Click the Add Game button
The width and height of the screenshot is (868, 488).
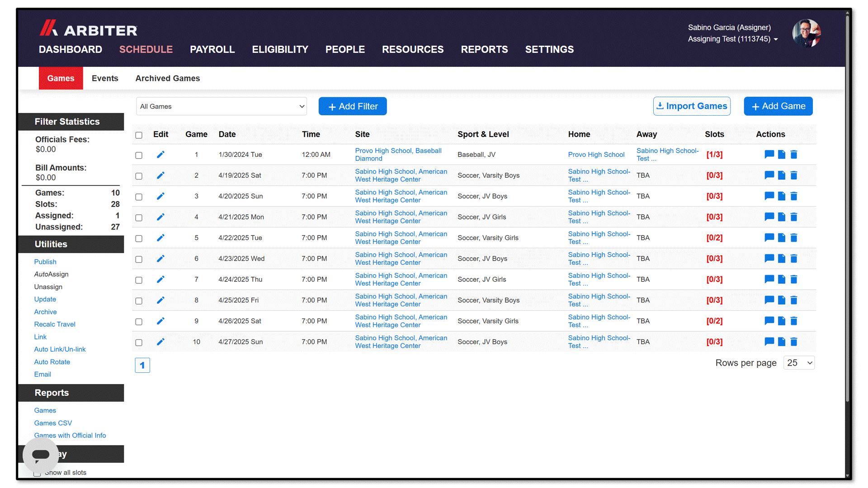click(x=778, y=106)
